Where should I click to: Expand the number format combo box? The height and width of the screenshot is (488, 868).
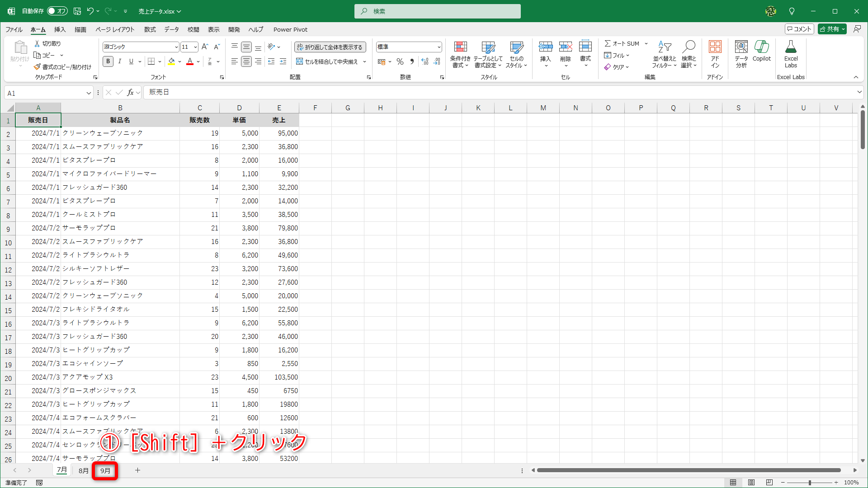tap(439, 47)
